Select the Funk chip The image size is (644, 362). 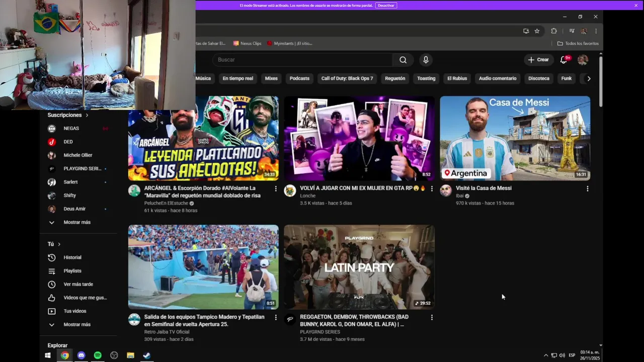point(567,78)
